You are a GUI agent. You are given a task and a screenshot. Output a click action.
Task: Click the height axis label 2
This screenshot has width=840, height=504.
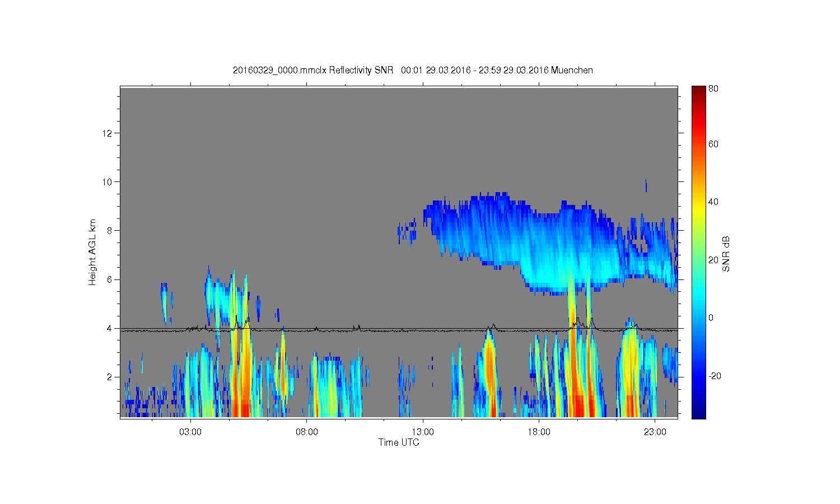pyautogui.click(x=110, y=377)
